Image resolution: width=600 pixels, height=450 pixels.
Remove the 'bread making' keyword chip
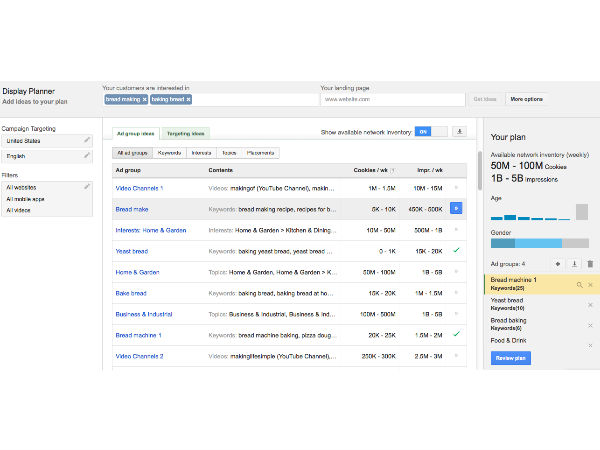point(144,100)
